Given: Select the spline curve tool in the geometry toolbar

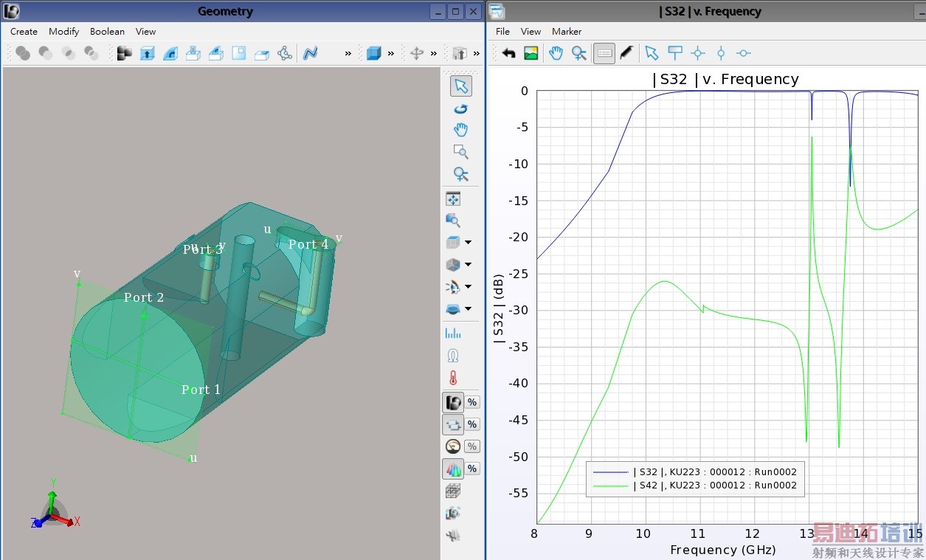Looking at the screenshot, I should pyautogui.click(x=310, y=53).
